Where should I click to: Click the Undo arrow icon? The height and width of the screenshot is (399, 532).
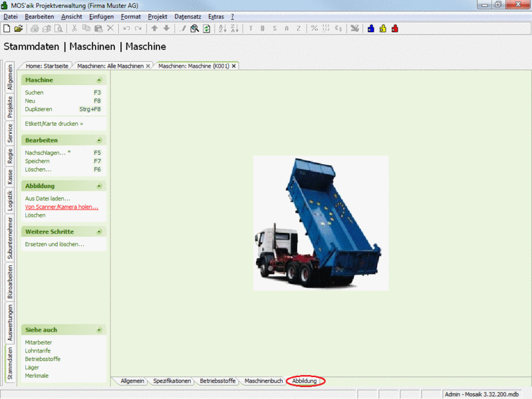coord(126,29)
